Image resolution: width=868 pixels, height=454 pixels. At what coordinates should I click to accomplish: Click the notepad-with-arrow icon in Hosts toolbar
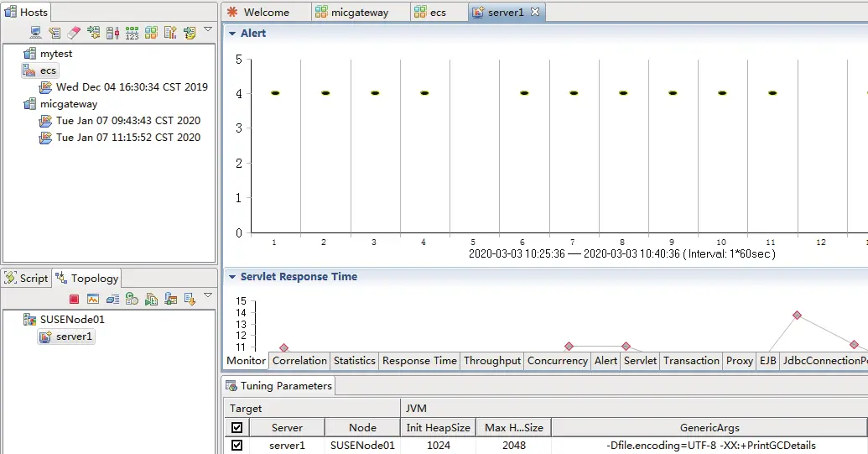190,33
